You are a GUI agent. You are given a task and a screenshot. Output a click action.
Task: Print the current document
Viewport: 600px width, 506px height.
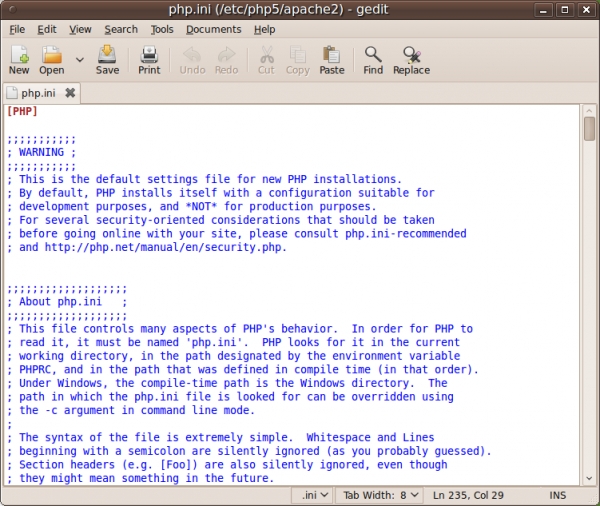(x=149, y=60)
